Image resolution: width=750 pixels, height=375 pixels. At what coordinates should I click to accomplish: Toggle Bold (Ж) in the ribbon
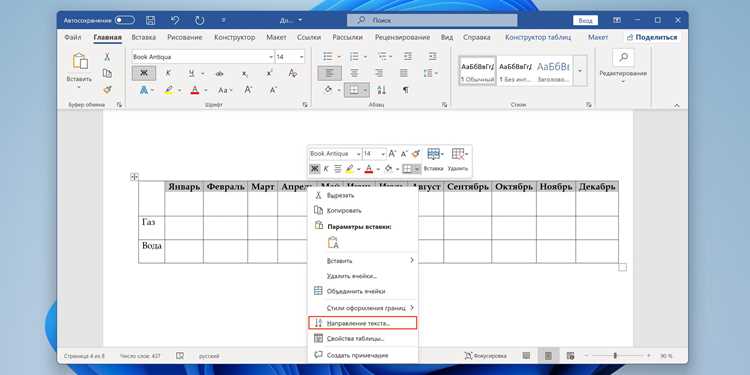(143, 73)
